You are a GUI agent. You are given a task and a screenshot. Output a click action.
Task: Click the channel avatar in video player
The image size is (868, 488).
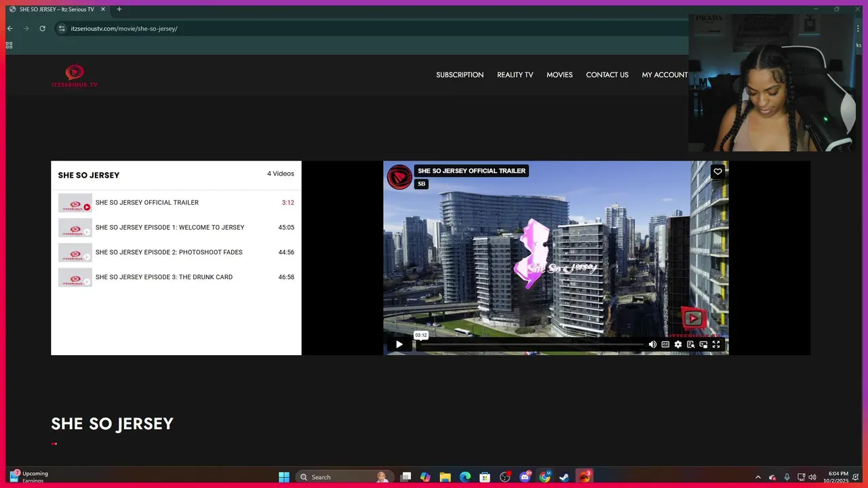click(399, 177)
